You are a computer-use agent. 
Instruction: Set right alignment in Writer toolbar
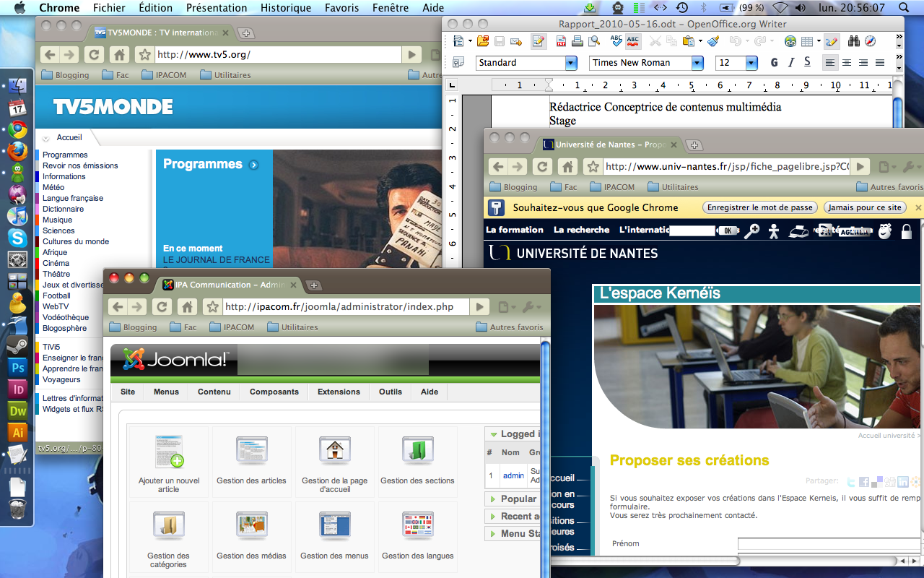863,63
